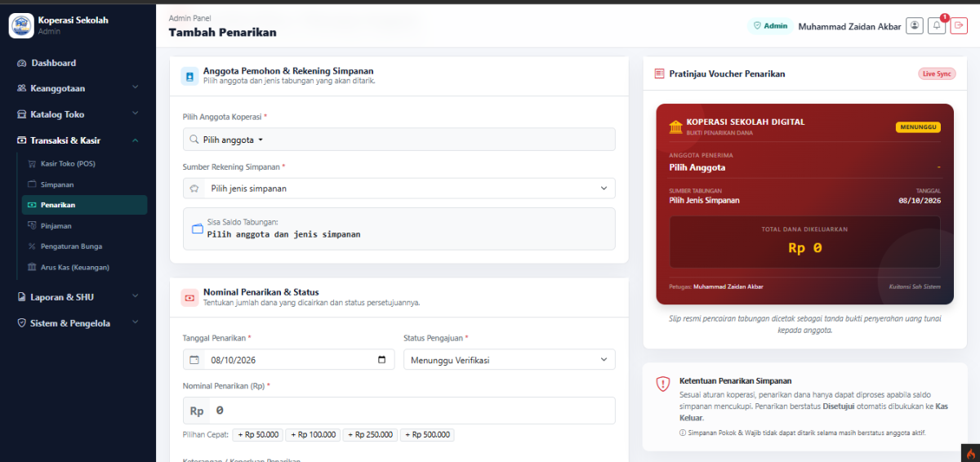Add quick amount + Rp 250.000
This screenshot has height=462, width=980.
(x=370, y=435)
